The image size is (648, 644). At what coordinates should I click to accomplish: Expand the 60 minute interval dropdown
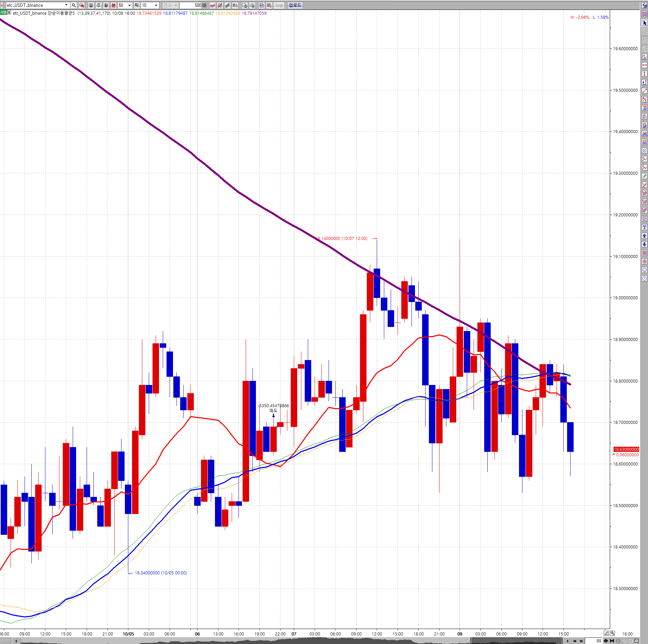(129, 5)
